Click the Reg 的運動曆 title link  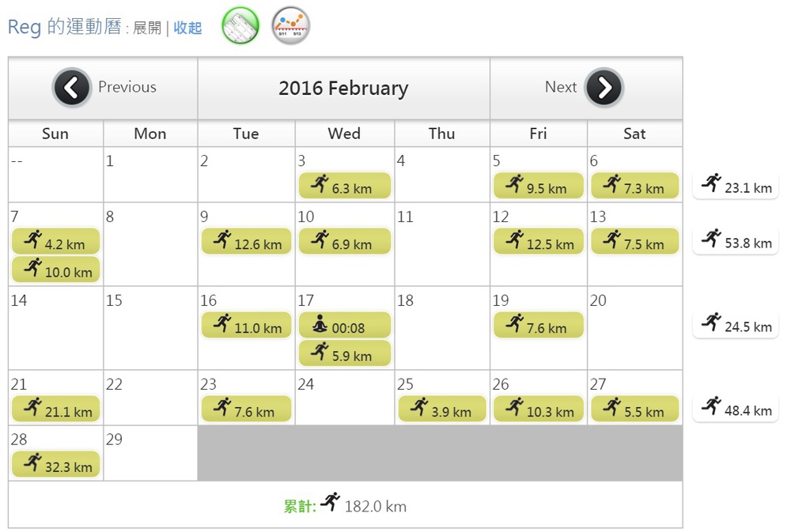coord(65,26)
